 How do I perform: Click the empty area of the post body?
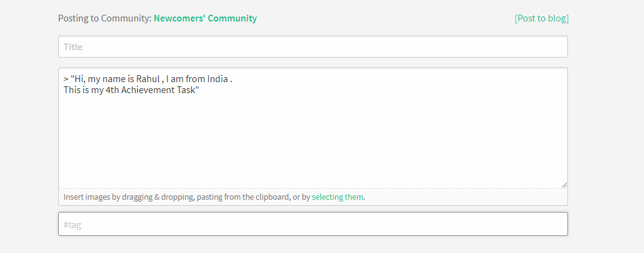[x=313, y=141]
